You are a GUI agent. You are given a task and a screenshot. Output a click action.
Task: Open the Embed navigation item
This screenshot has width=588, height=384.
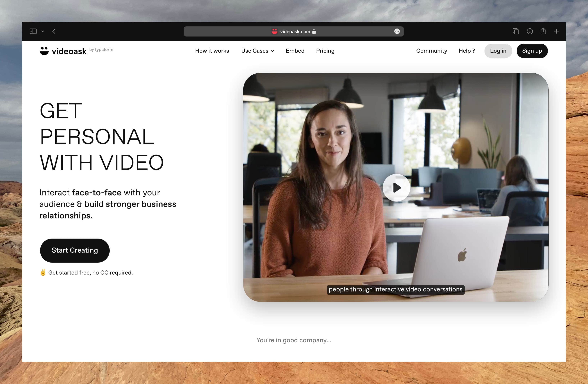295,51
